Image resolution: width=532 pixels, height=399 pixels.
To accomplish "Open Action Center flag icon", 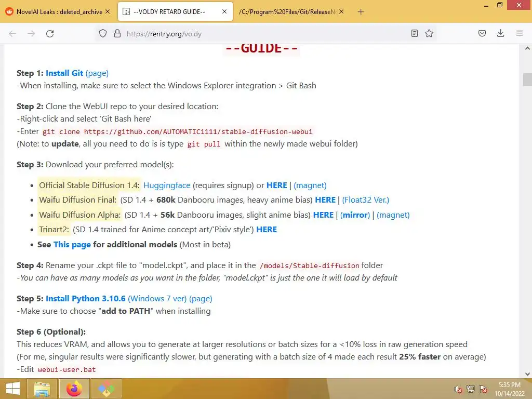I will pos(483,389).
